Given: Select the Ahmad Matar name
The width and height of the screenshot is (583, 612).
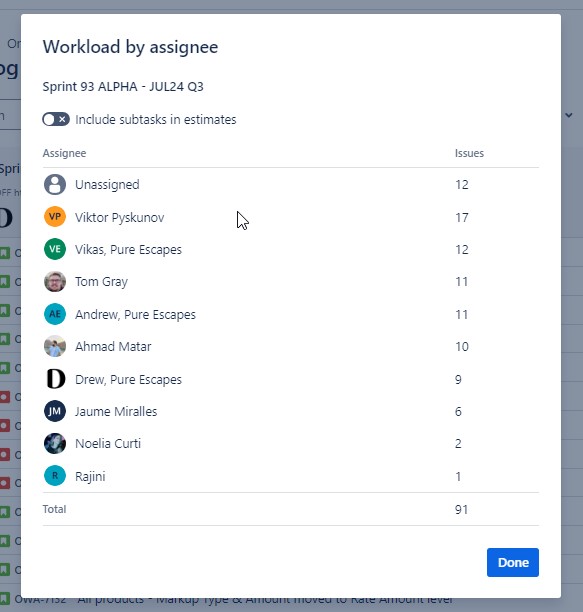Looking at the screenshot, I should coord(113,347).
